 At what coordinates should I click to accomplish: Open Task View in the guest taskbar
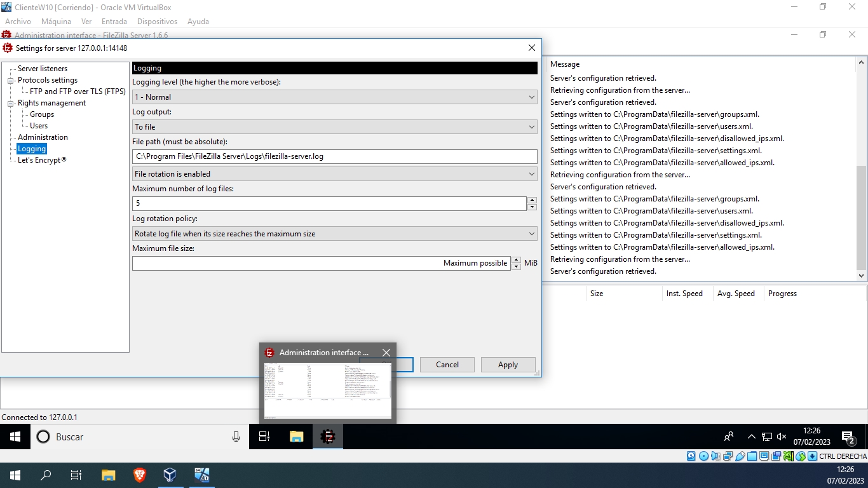[264, 437]
